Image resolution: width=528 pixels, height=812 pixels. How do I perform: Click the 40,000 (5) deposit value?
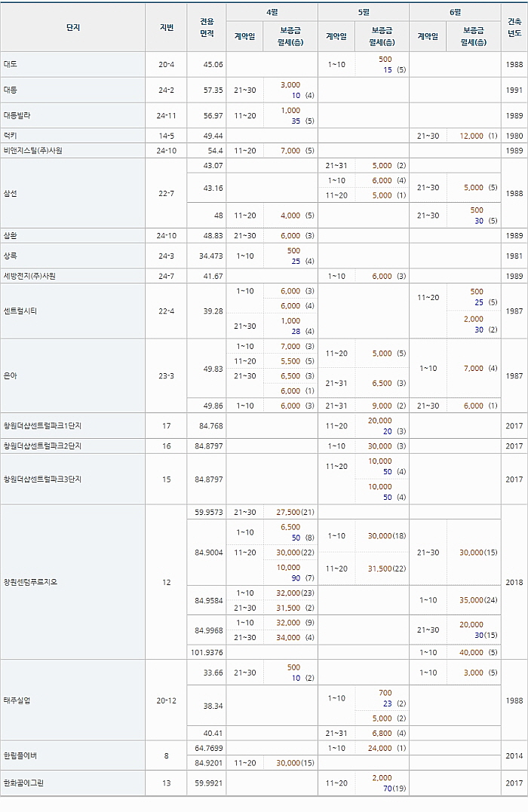click(478, 652)
